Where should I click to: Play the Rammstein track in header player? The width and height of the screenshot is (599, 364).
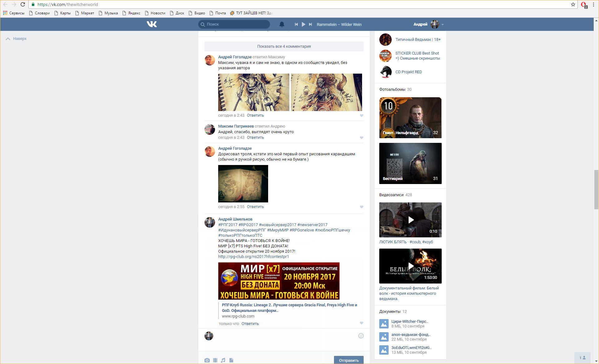(x=303, y=24)
